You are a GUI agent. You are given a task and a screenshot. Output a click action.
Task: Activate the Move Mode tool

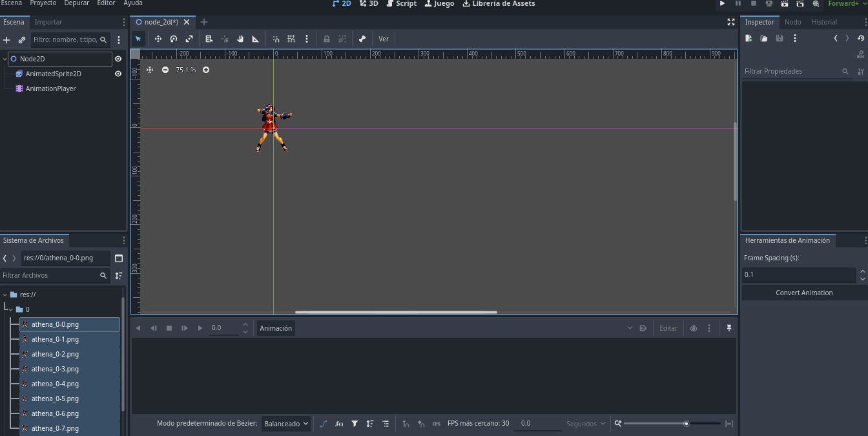tap(158, 39)
